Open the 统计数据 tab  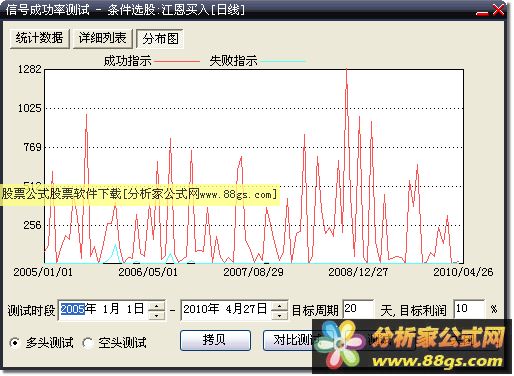click(x=39, y=38)
